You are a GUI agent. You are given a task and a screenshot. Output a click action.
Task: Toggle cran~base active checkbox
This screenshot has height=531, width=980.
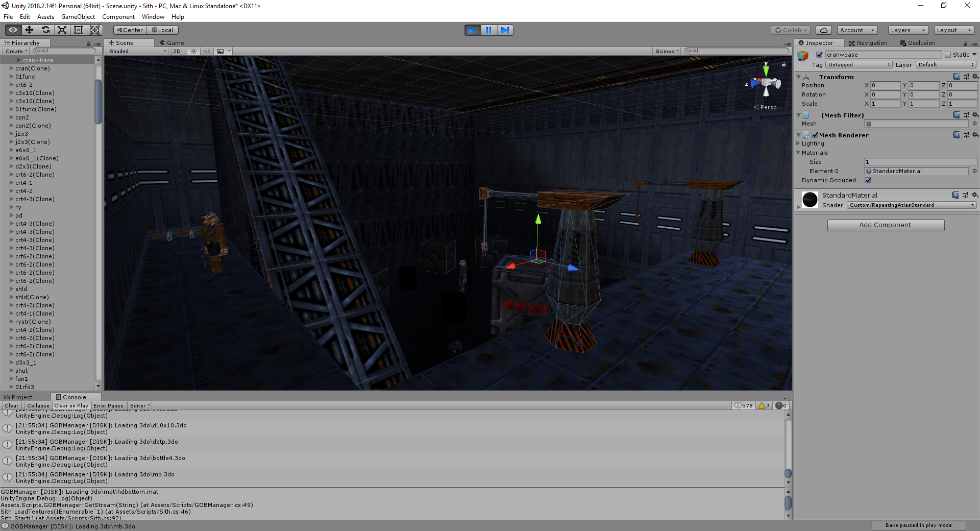819,55
